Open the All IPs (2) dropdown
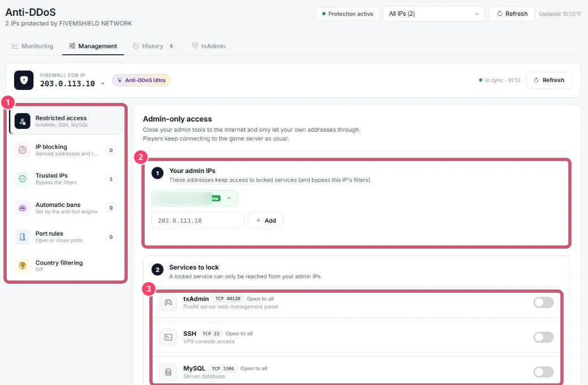The image size is (588, 385). pyautogui.click(x=434, y=14)
